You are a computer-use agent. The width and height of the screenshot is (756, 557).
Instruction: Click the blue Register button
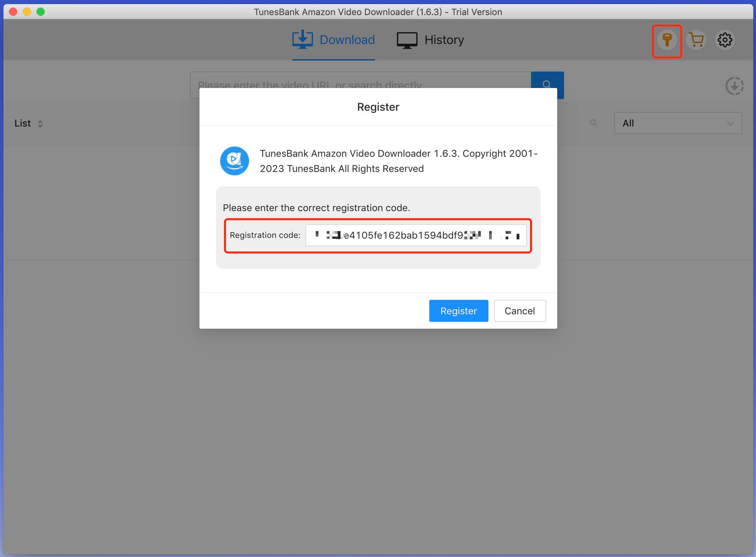click(458, 311)
